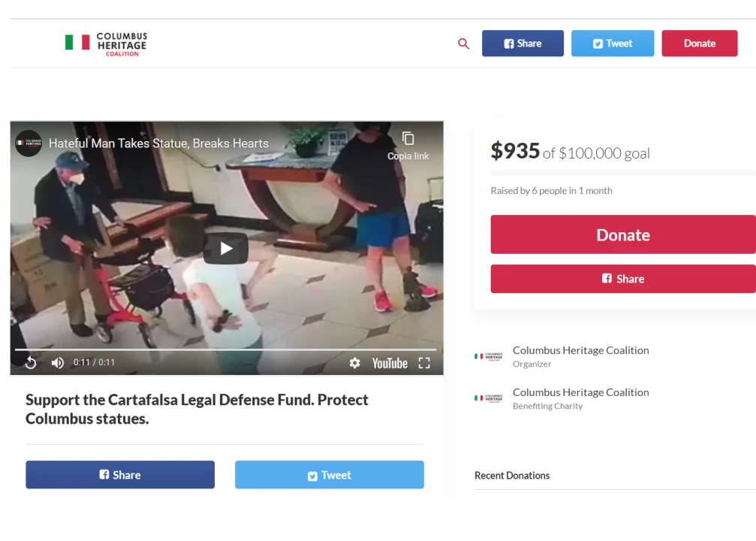Screen dimensions: 756x541
Task: Play the video with center play button
Action: pyautogui.click(x=226, y=249)
